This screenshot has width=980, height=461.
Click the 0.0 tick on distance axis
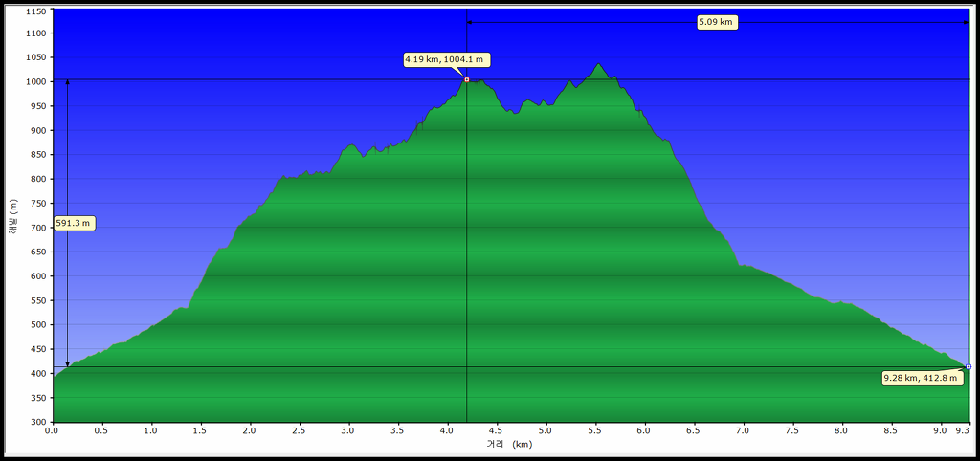pyautogui.click(x=53, y=430)
